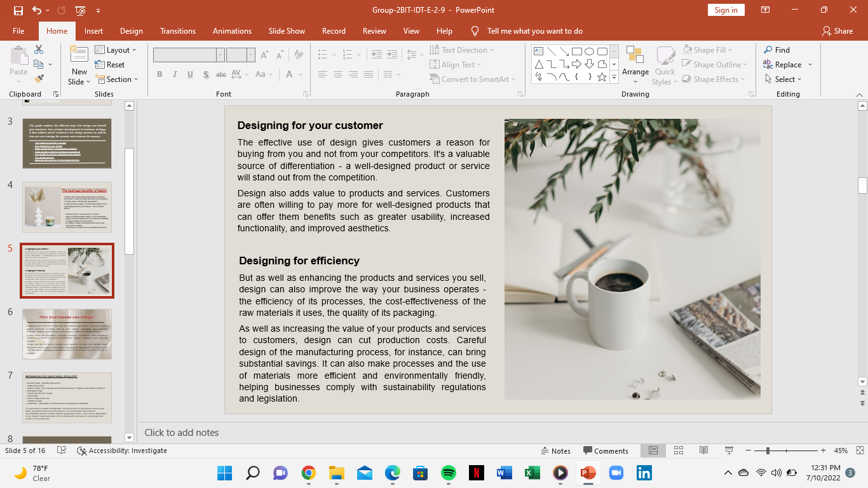Click the Sign in button
868x488 pixels.
point(726,10)
